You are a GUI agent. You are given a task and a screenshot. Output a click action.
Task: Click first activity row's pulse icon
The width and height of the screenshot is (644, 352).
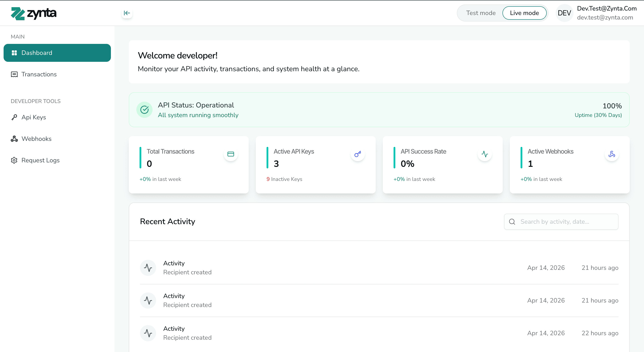[x=148, y=268]
